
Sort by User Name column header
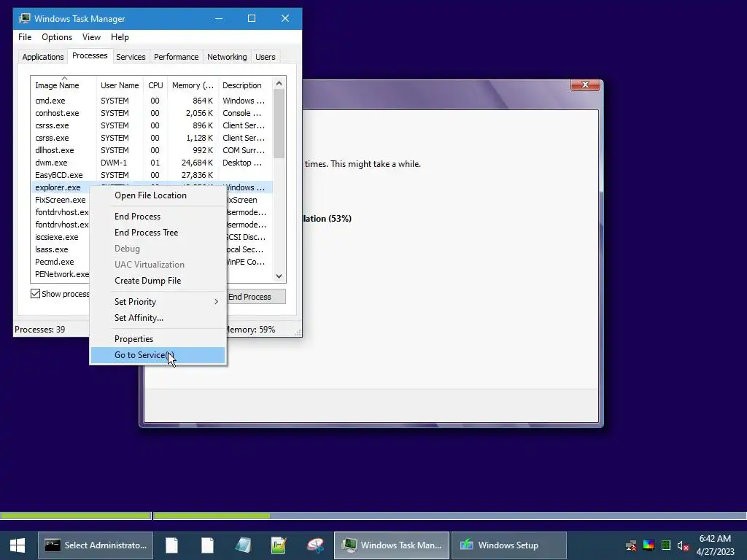tap(120, 85)
